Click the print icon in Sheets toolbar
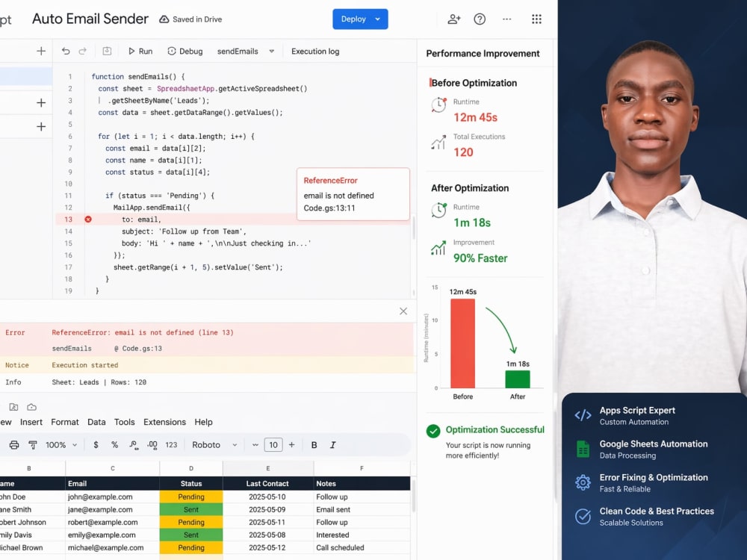This screenshot has height=560, width=747. 14,445
